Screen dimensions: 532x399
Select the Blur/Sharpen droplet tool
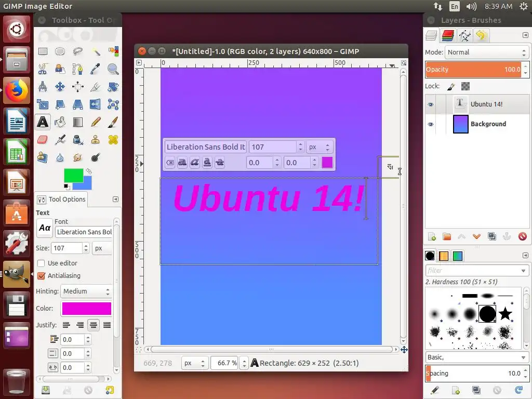pos(60,157)
